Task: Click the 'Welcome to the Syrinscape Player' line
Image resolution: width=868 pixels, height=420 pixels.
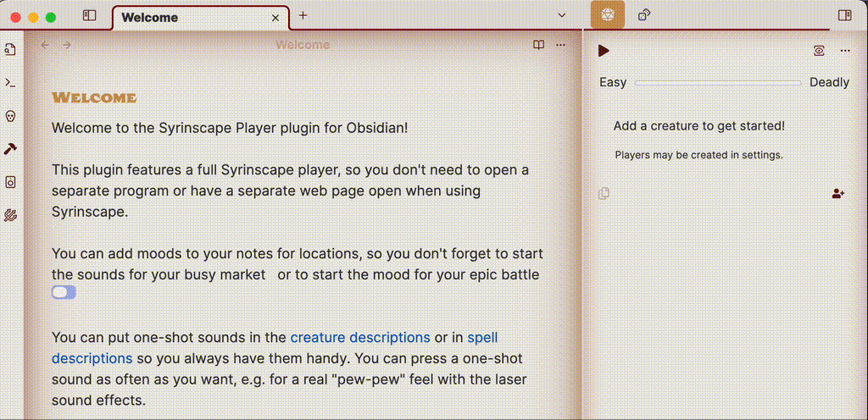Action: [230, 128]
